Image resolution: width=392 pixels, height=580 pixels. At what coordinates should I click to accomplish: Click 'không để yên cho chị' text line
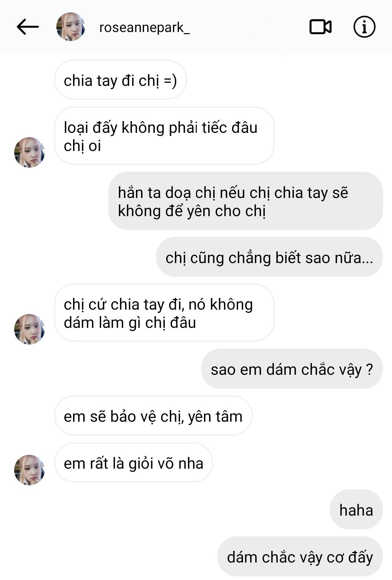(x=192, y=211)
